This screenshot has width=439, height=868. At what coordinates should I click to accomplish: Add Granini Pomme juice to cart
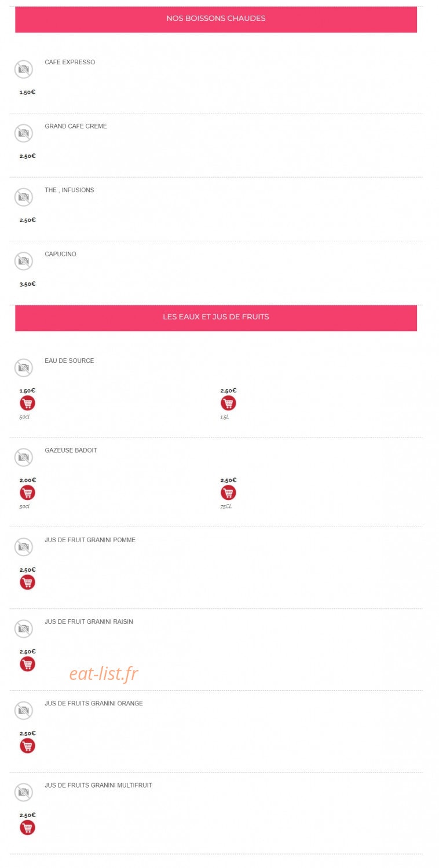tap(27, 583)
